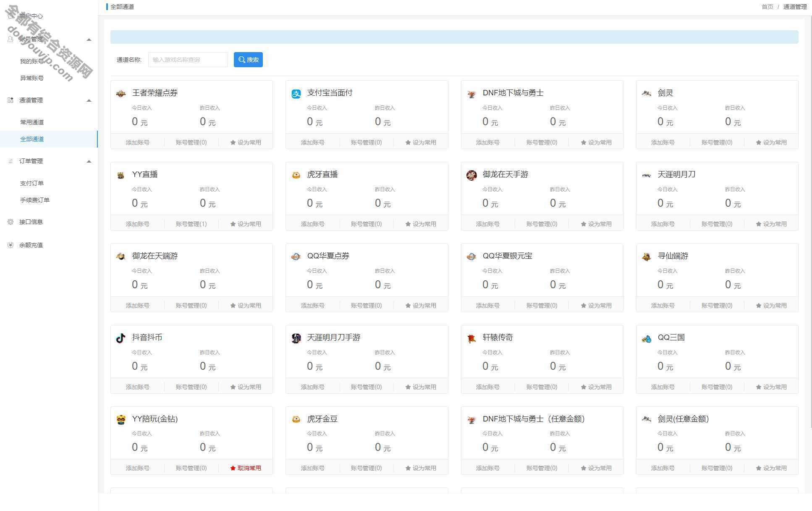The image size is (812, 511).
Task: Click the 支付宝当面付 Alipay icon
Action: (296, 94)
